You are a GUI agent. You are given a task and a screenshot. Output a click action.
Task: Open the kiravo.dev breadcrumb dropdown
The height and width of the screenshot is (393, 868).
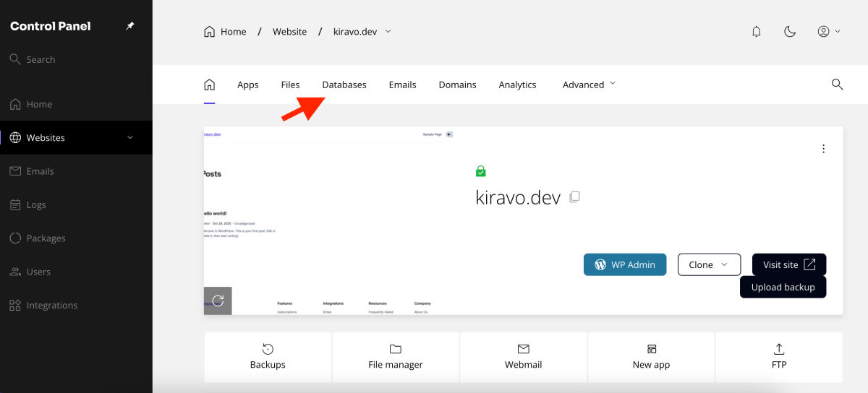tap(362, 32)
